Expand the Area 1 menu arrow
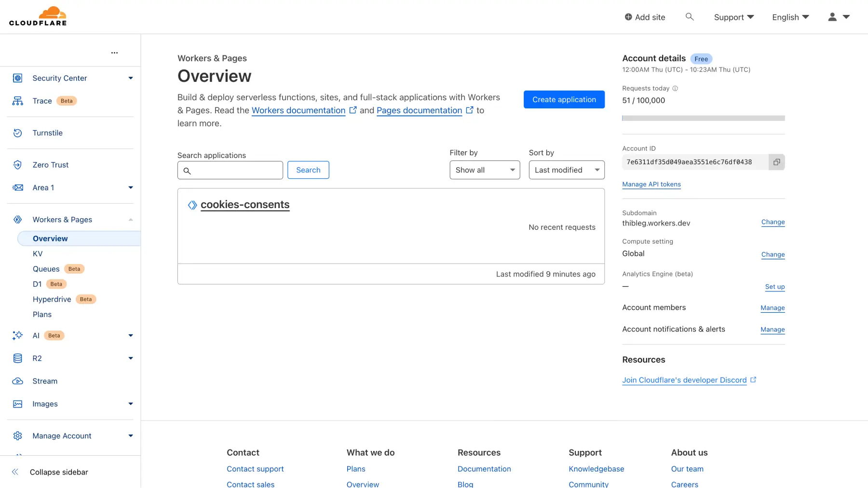Viewport: 868px width, 488px height. point(131,187)
